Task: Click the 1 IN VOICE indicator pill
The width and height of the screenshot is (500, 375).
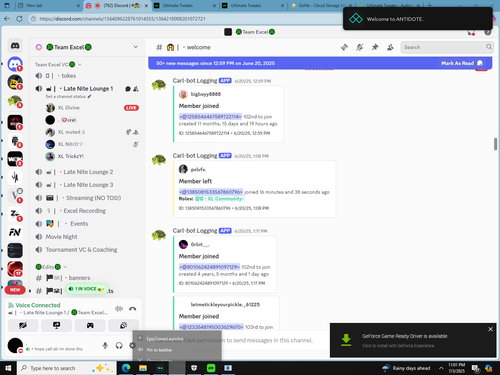Action: click(87, 289)
